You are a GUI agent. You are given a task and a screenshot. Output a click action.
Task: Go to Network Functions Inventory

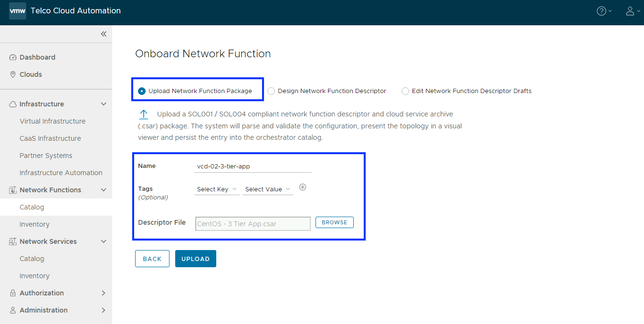34,224
